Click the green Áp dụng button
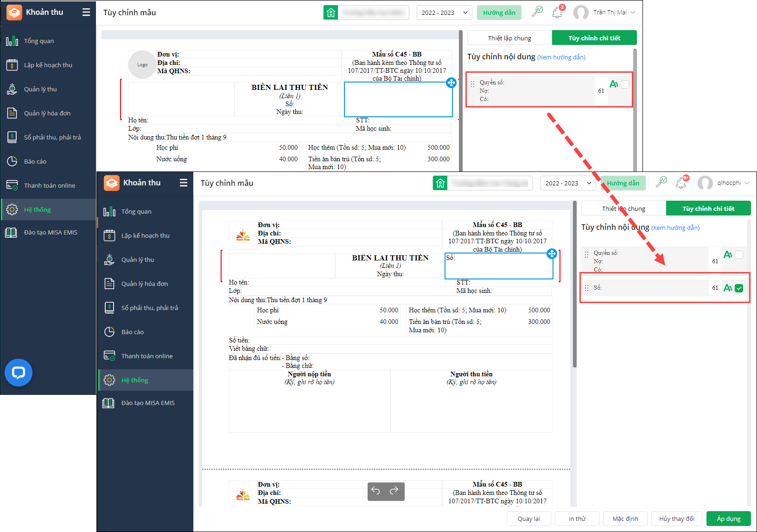Viewport: 757px width, 532px height. pos(729,519)
